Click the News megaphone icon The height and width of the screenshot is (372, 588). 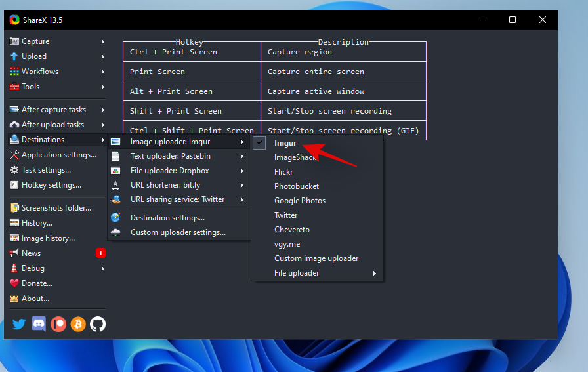coord(14,253)
